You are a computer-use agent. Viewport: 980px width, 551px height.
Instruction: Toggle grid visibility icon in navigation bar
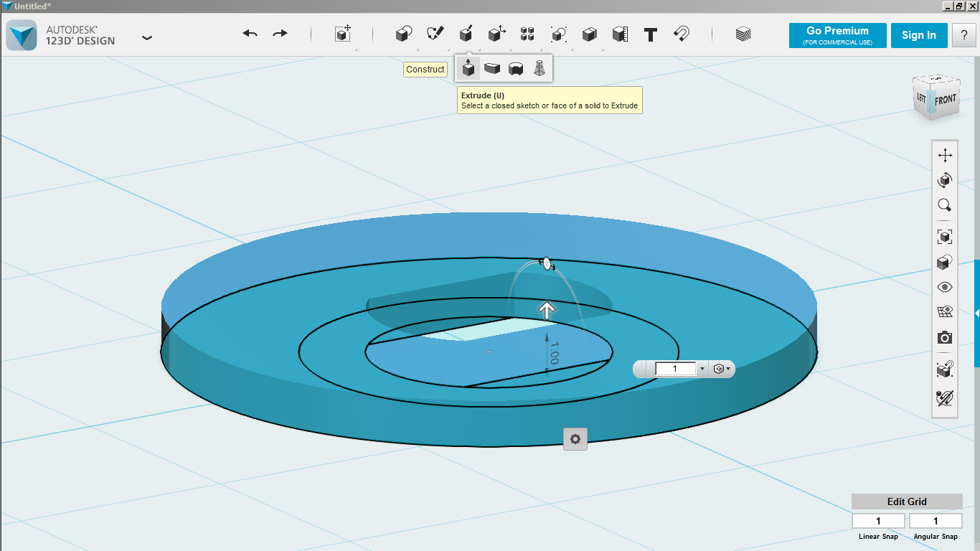point(945,312)
